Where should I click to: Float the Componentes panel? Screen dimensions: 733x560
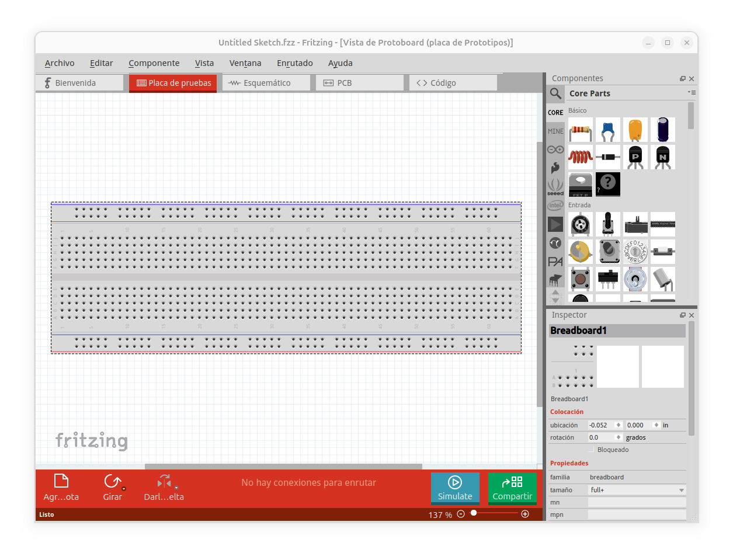(x=682, y=79)
